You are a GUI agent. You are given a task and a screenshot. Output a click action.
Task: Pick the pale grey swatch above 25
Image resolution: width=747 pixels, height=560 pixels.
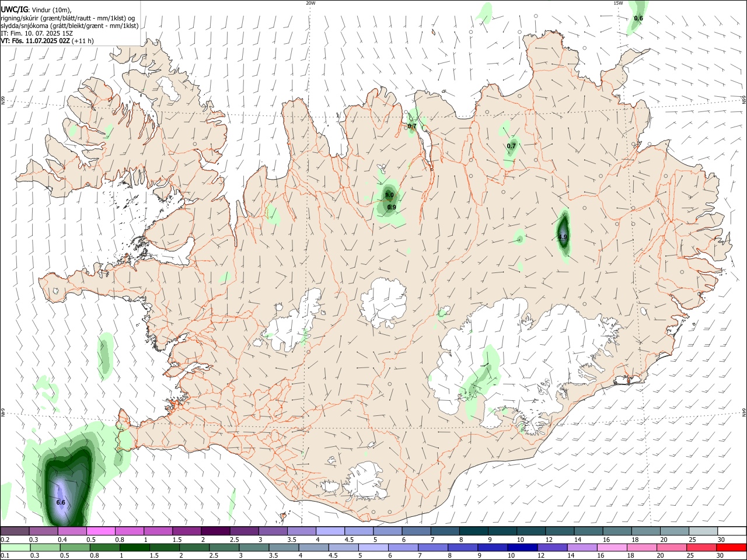[703, 531]
